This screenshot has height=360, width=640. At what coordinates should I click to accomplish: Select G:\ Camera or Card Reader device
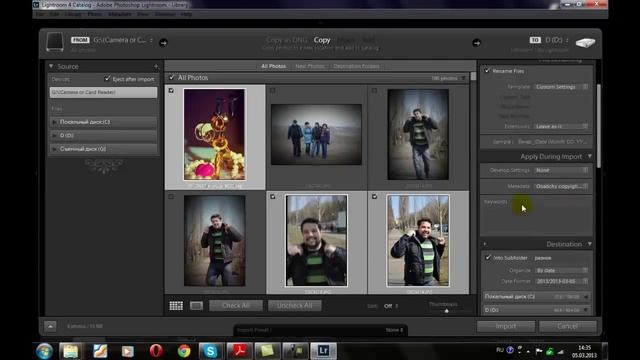click(103, 92)
